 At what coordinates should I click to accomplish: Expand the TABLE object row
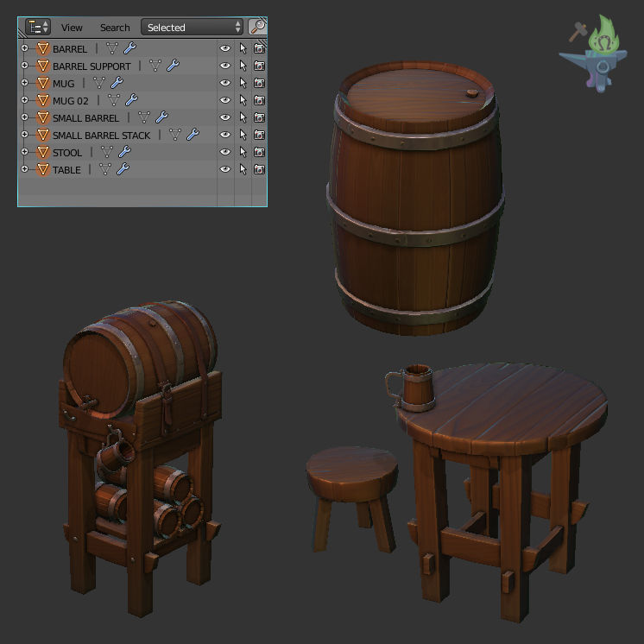(25, 169)
